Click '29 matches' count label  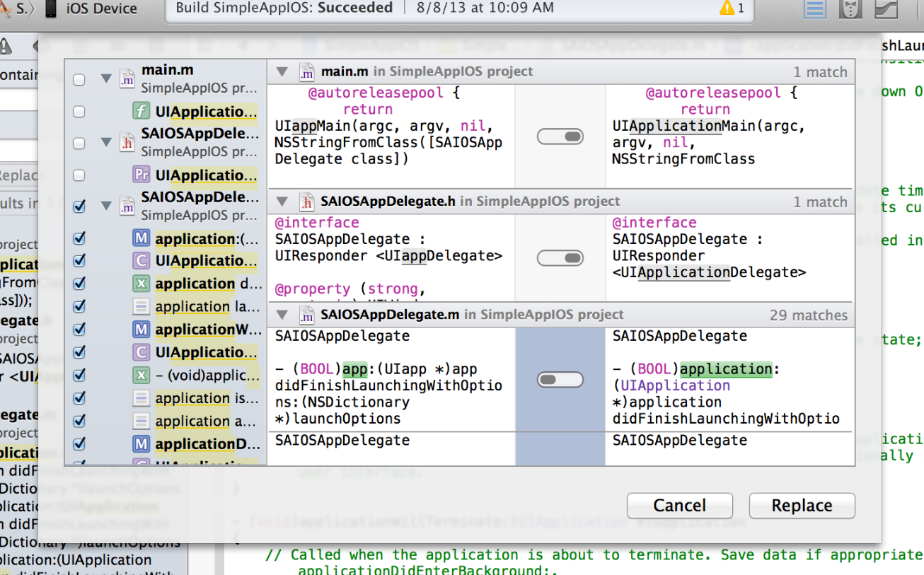(x=809, y=315)
